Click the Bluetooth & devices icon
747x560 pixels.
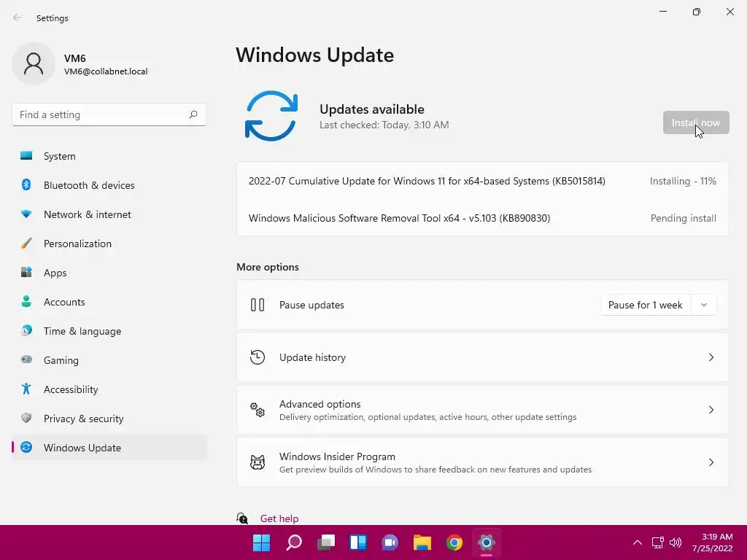point(26,184)
